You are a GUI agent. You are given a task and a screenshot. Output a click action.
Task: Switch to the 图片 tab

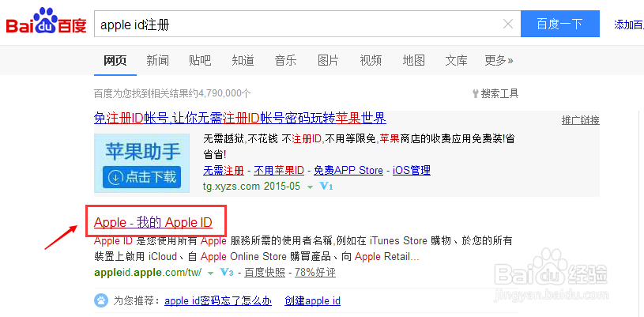(328, 61)
